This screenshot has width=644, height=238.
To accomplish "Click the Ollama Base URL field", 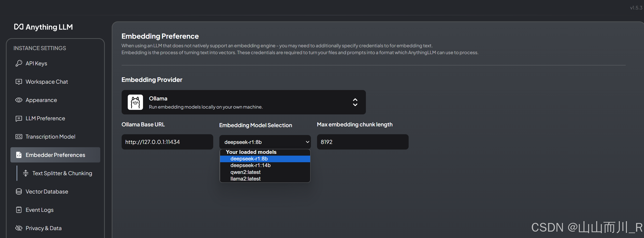I will tap(167, 142).
